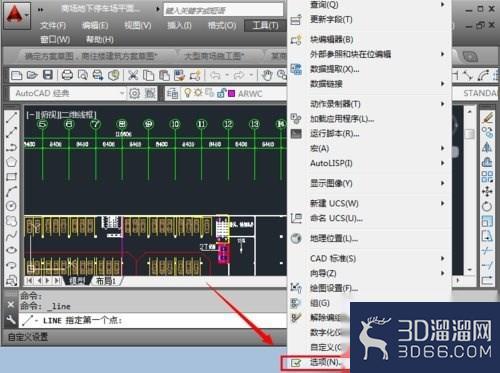Select the Spline draw tool
This screenshot has width=500, height=373.
click(12, 235)
